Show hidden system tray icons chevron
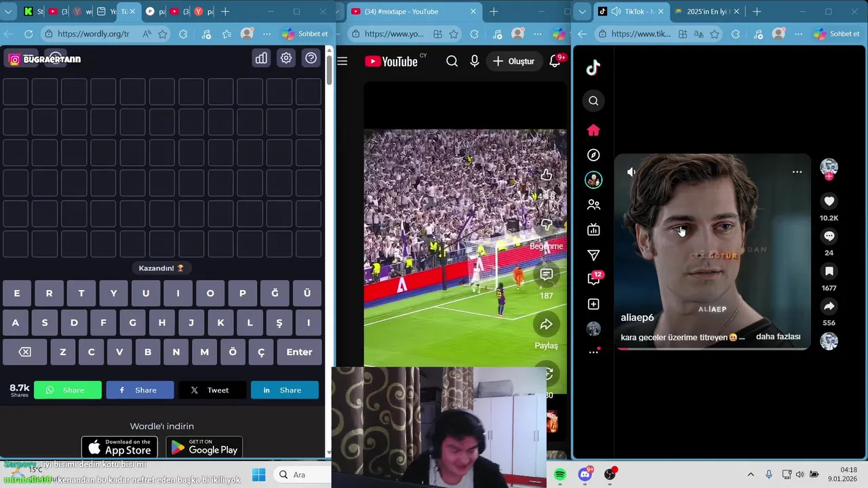Viewport: 868px width, 488px height. pos(750,474)
